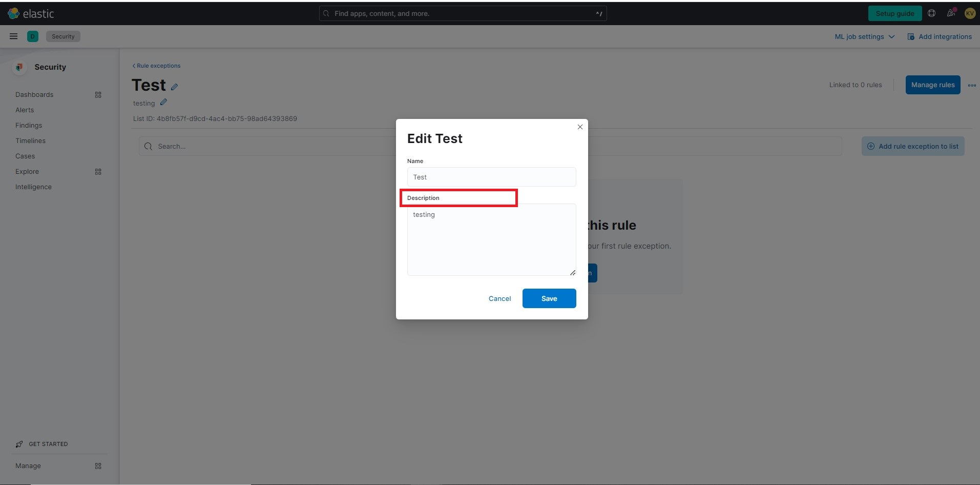The image size is (980, 485).
Task: Expand the Dashboards grid panel
Action: [x=98, y=94]
